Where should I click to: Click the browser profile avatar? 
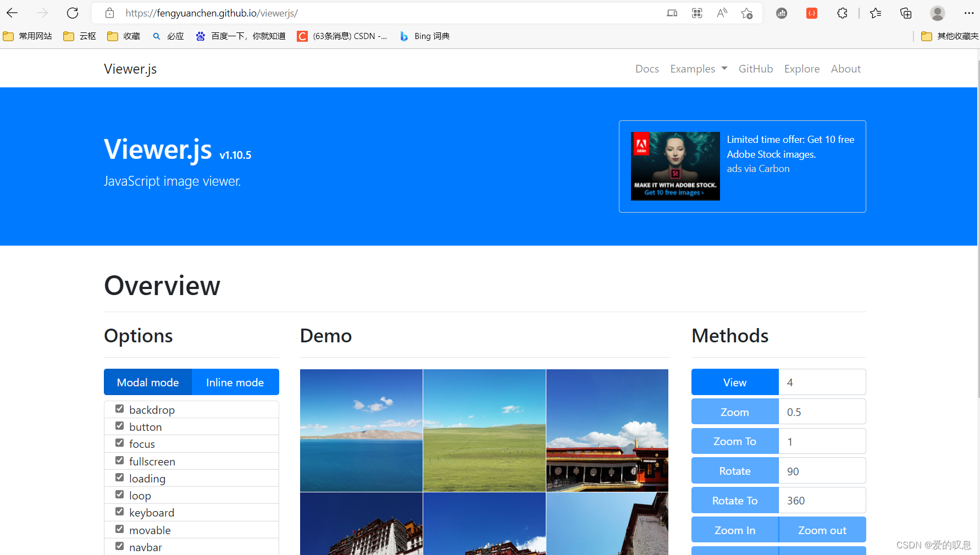point(937,13)
